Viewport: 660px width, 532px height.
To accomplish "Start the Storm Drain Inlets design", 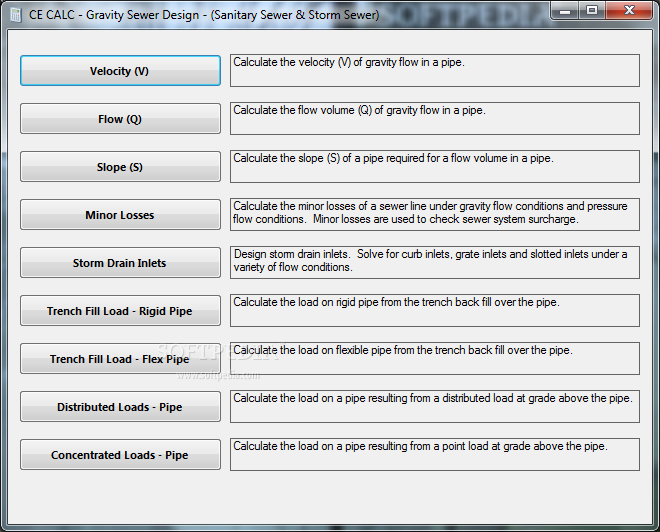I will pyautogui.click(x=120, y=263).
